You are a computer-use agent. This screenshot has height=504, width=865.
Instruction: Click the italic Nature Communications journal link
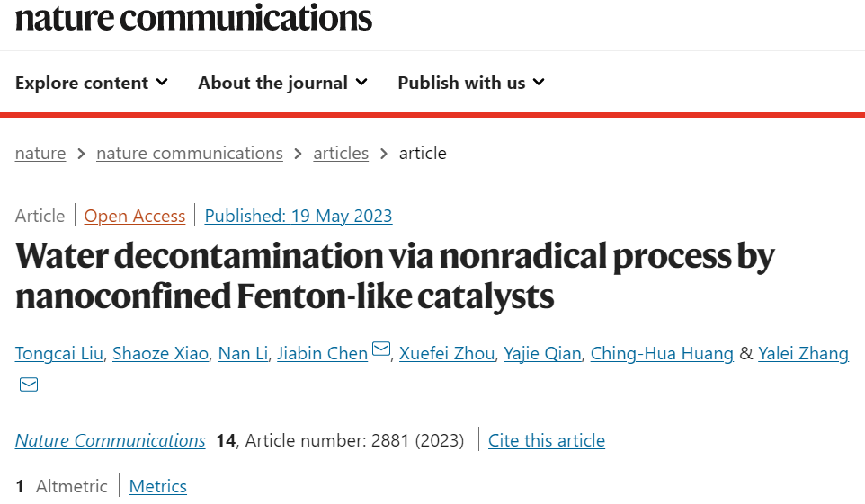111,440
